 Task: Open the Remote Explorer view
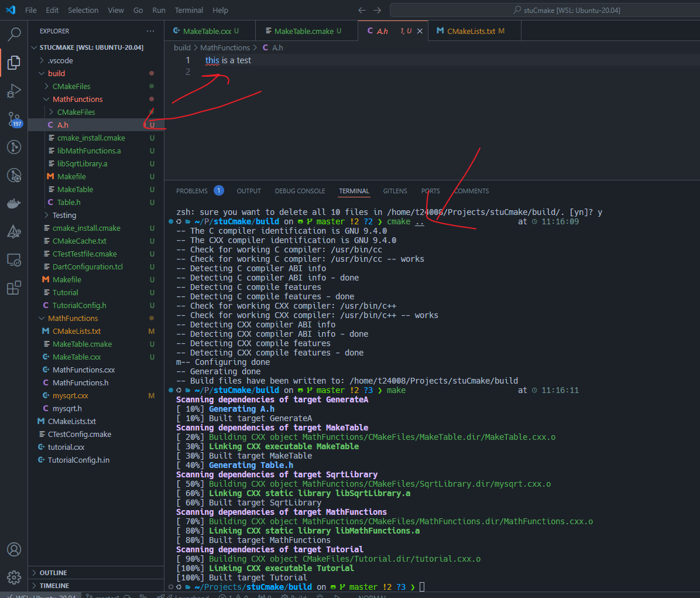coord(14,259)
